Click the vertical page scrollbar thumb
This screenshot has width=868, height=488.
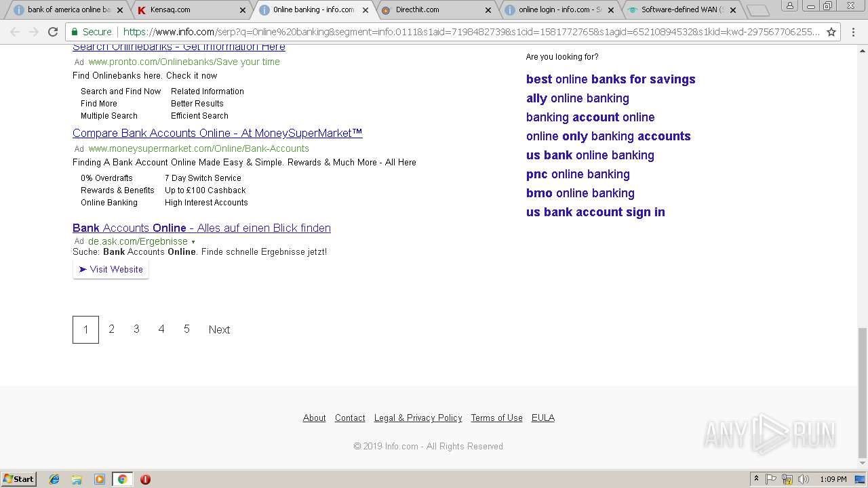click(x=862, y=392)
